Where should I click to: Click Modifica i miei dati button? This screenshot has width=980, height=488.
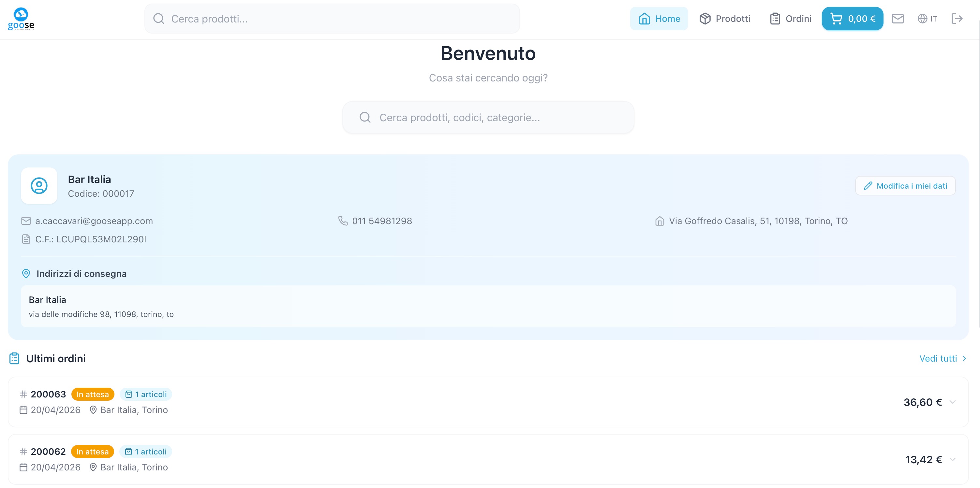905,186
